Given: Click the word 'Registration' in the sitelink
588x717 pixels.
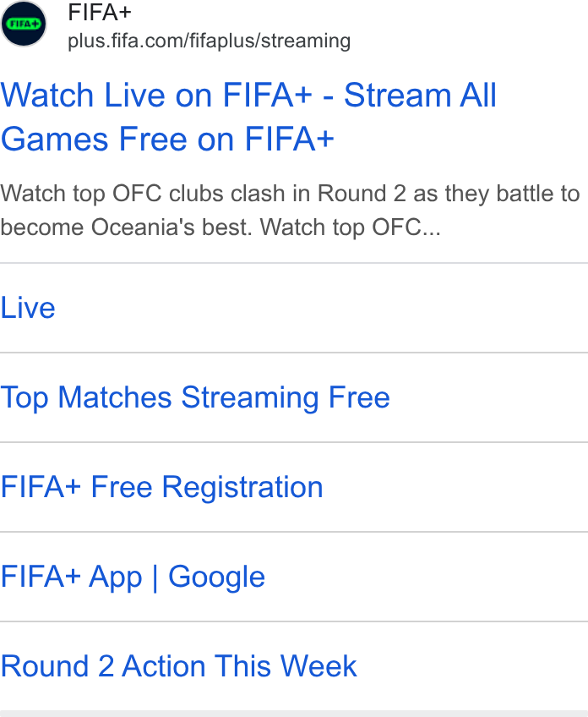Looking at the screenshot, I should (242, 487).
